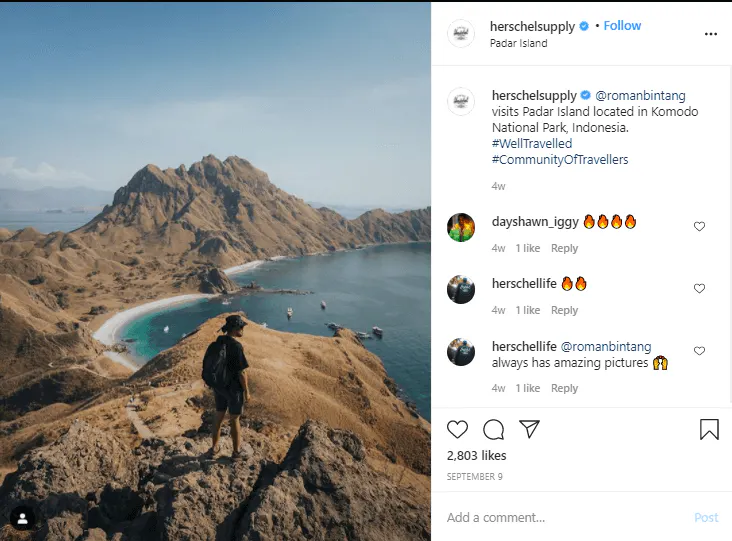Click tagged people icon on photo
The height and width of the screenshot is (541, 732).
(22, 518)
